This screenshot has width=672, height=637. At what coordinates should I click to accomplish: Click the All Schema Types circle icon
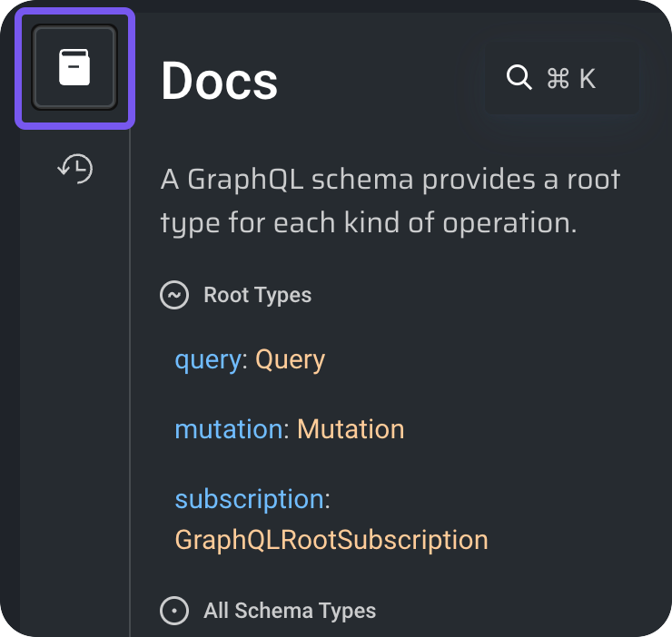click(174, 611)
